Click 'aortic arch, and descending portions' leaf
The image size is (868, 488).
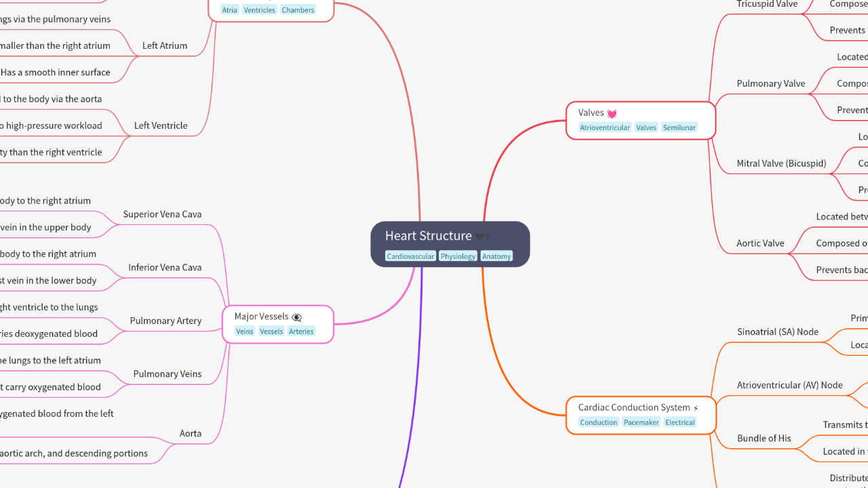tap(74, 453)
